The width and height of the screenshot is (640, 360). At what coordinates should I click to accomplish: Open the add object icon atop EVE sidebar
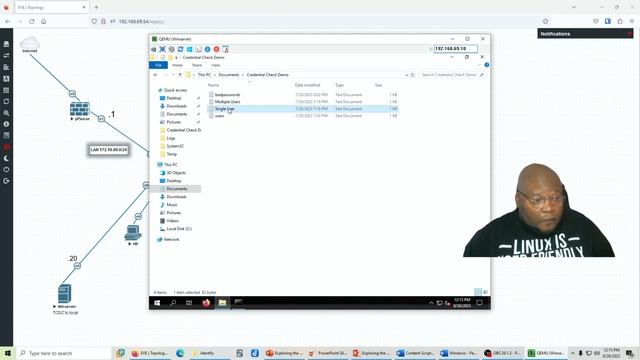tap(6, 44)
